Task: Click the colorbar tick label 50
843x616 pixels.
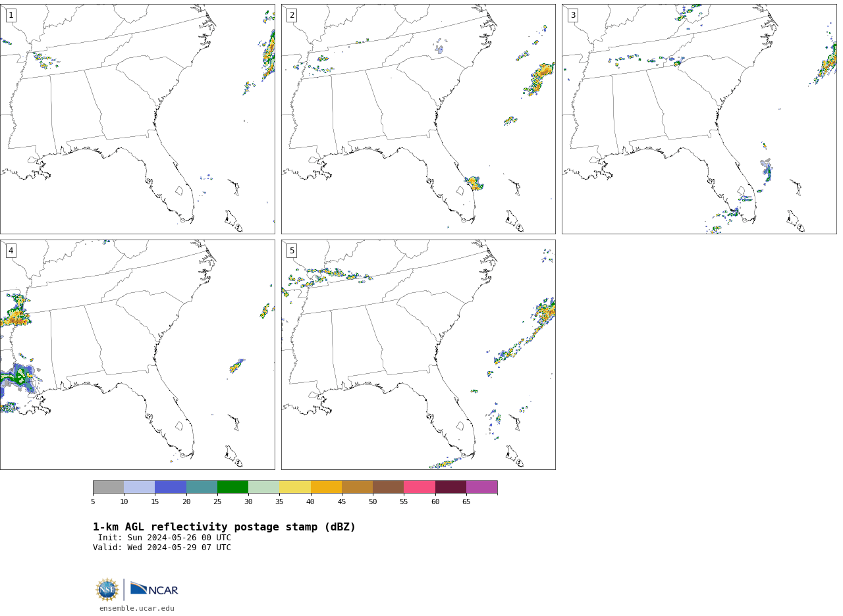Action: 373,502
